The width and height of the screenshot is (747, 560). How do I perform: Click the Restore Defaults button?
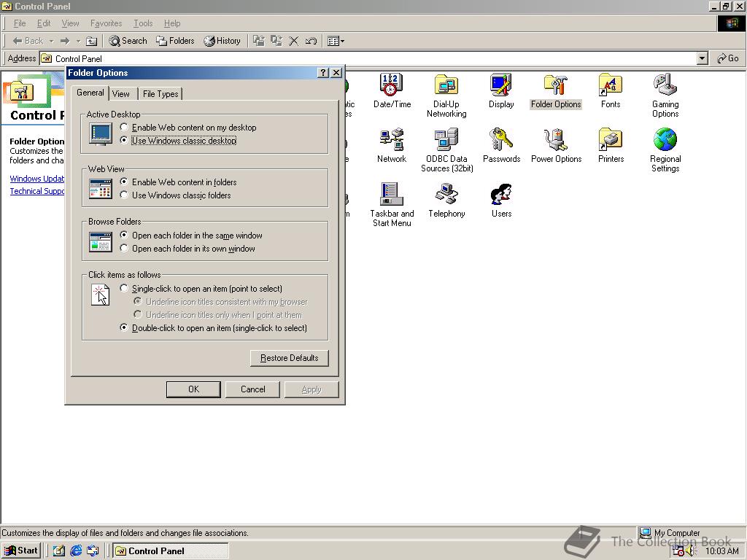(x=289, y=358)
